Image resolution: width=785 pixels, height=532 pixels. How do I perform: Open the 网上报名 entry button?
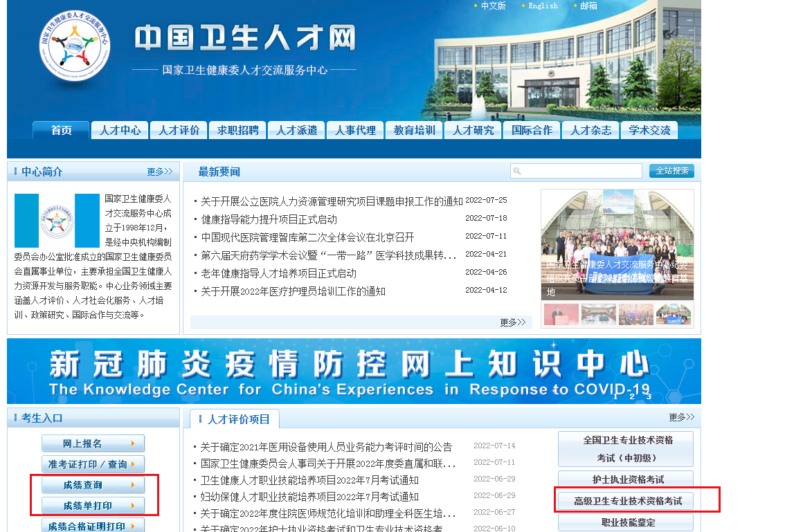point(93,443)
